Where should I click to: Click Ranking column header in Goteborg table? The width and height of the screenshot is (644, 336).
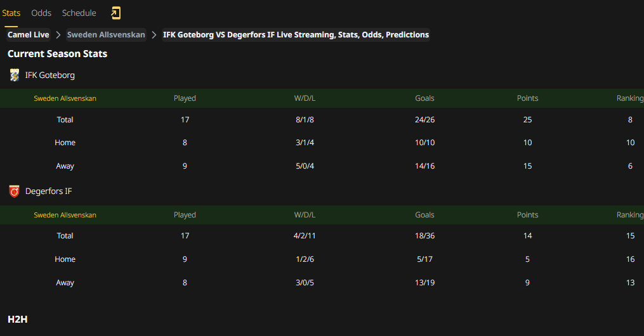(x=629, y=98)
